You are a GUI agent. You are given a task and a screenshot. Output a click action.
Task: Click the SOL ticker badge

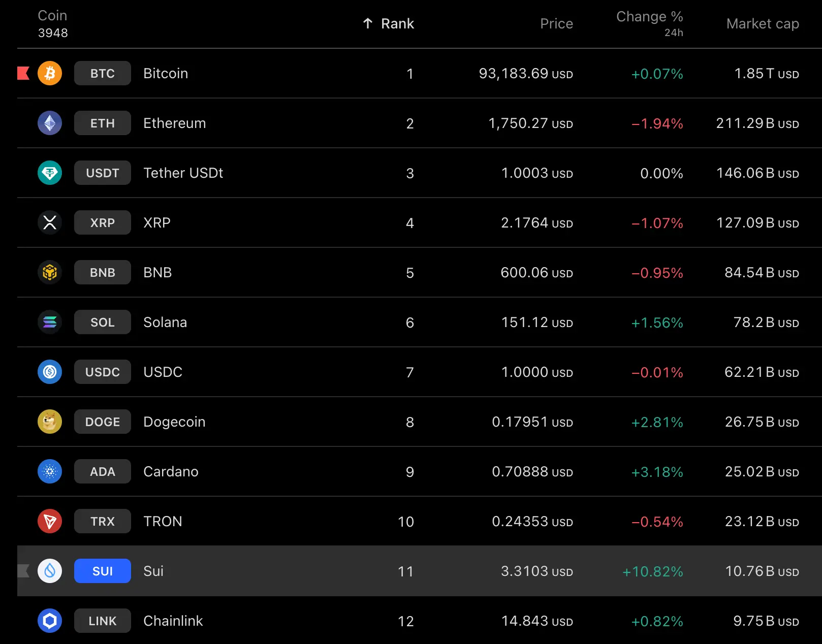(103, 322)
